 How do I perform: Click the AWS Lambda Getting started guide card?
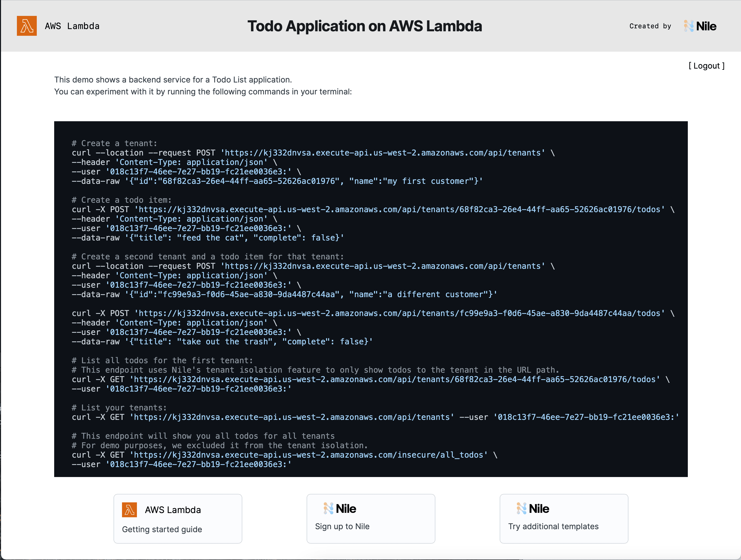coord(178,519)
